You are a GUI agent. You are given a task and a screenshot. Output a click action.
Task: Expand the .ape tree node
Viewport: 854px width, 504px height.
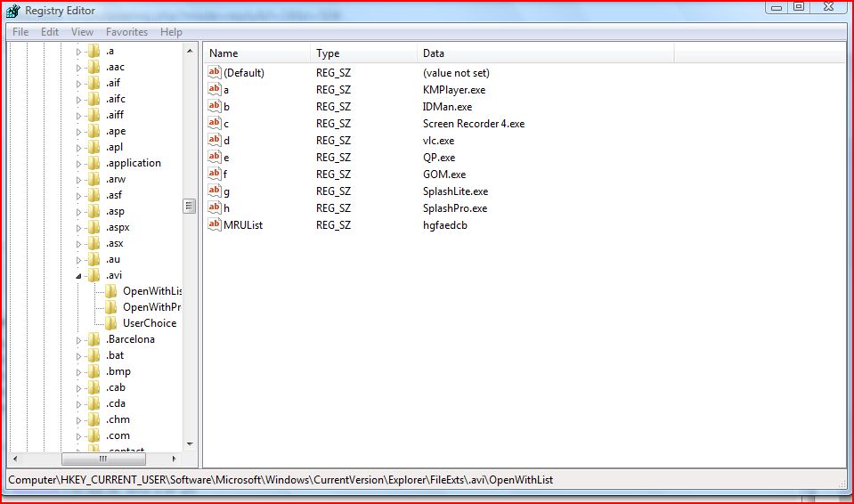78,132
